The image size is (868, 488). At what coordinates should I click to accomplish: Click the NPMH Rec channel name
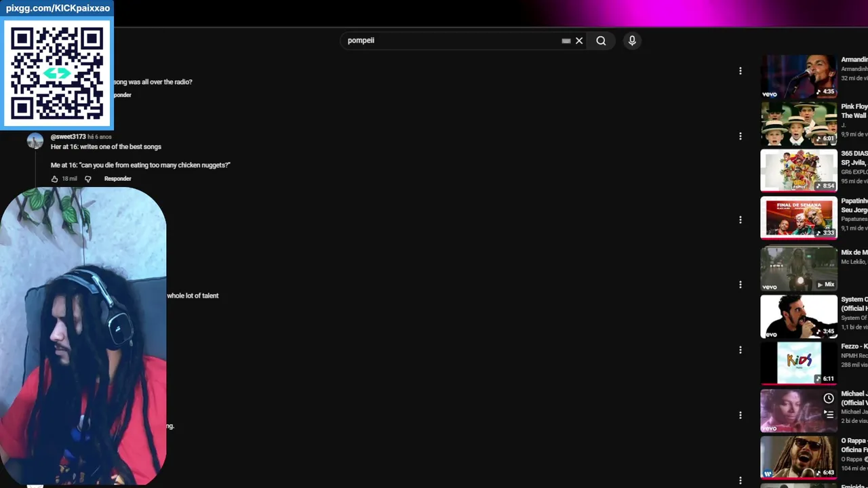click(x=854, y=356)
